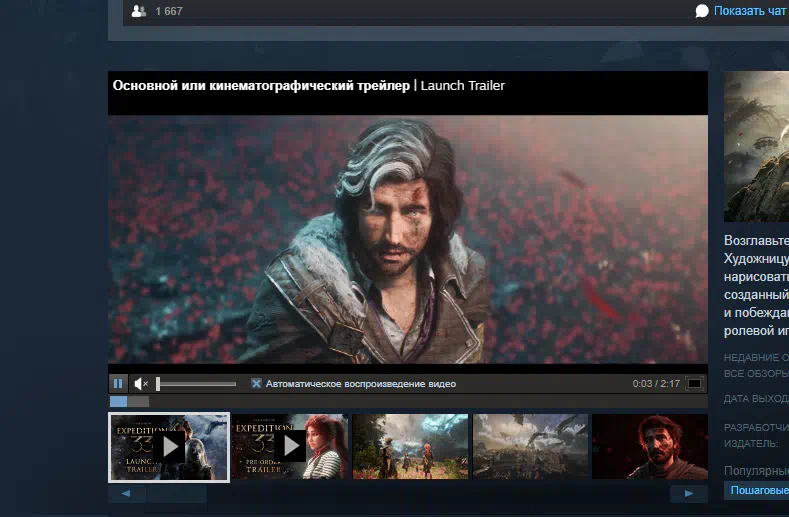Click the 1 667 viewer count
789x517 pixels.
pyautogui.click(x=169, y=11)
